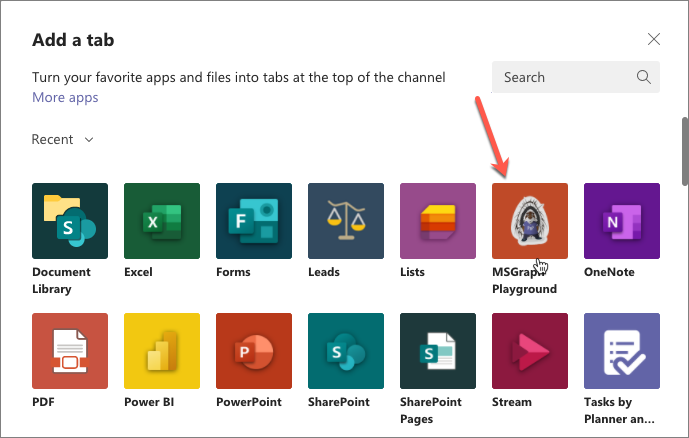Choose the PowerPoint app icon

point(254,351)
